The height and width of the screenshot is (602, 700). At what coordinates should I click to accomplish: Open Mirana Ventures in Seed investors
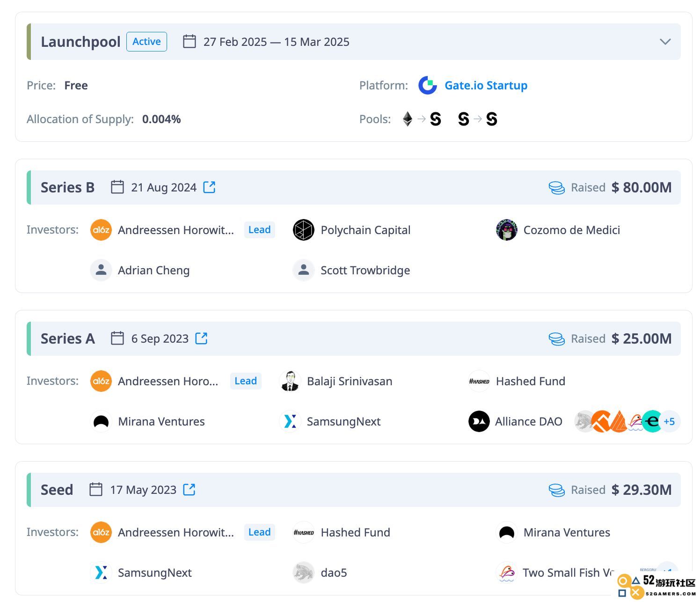tap(567, 532)
